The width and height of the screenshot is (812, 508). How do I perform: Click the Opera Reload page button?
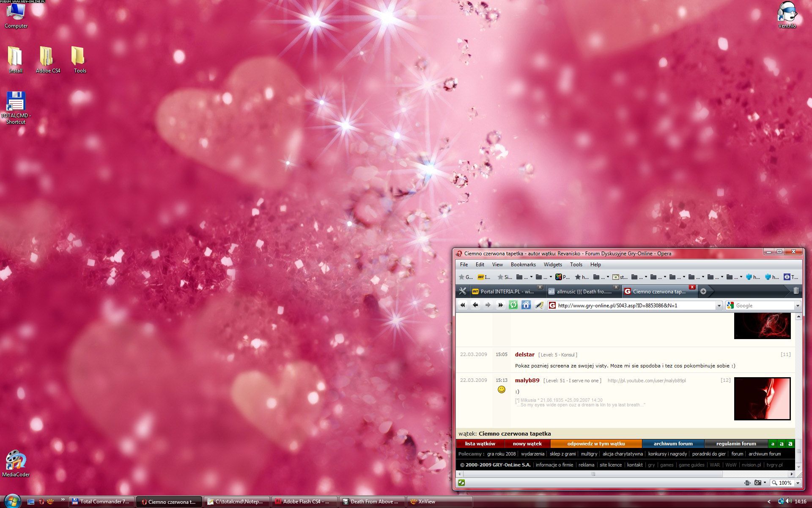coord(513,305)
